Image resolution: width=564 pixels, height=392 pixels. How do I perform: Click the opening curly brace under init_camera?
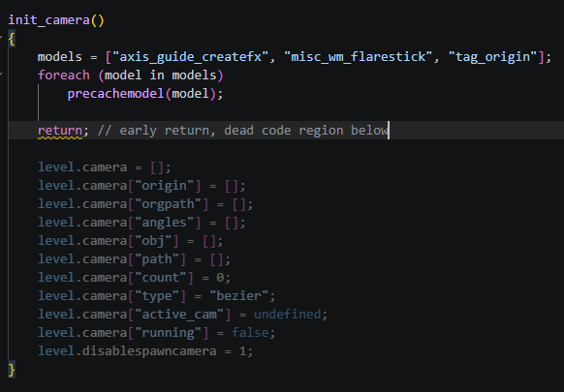[x=12, y=39]
